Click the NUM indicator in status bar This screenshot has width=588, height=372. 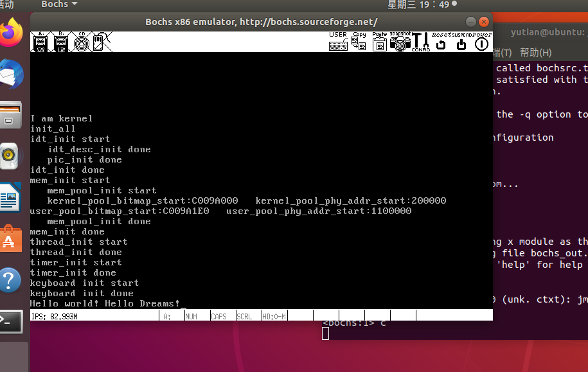(x=191, y=316)
